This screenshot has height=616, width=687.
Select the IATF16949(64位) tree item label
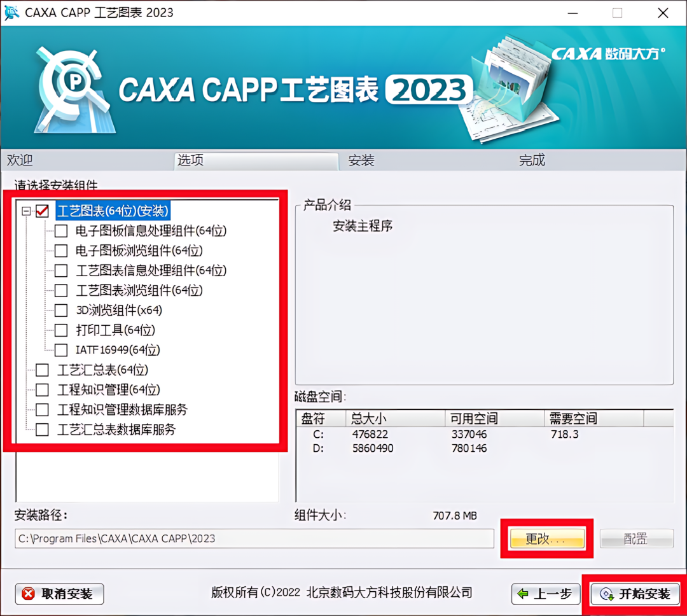(x=118, y=349)
